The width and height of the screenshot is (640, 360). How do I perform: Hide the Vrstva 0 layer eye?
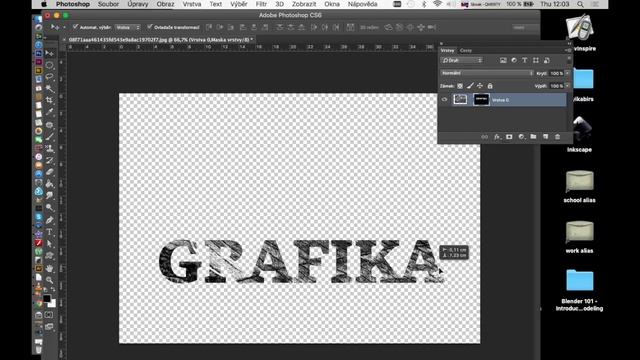click(x=444, y=100)
